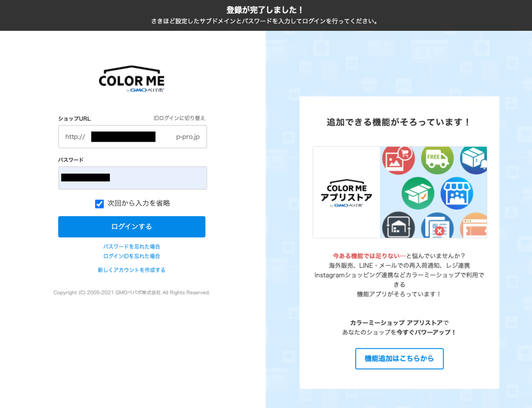Click the COLOR ME logo above the login form
This screenshot has height=408, width=532.
[132, 79]
